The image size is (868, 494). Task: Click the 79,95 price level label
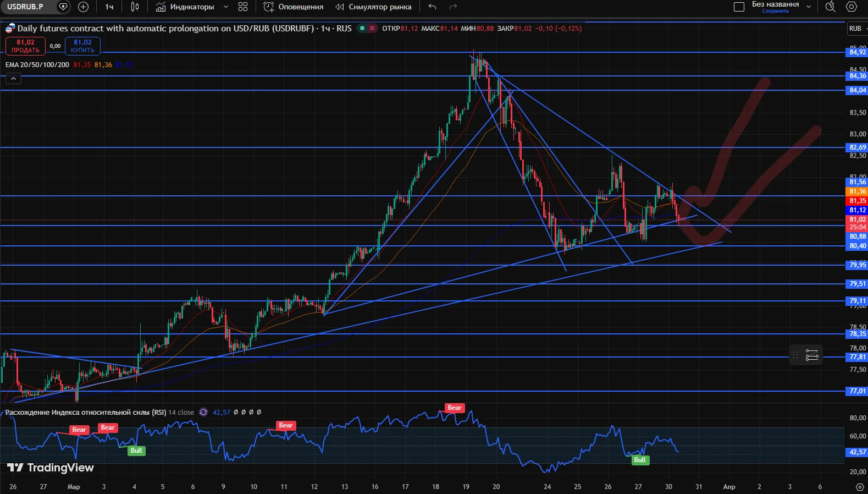point(857,265)
